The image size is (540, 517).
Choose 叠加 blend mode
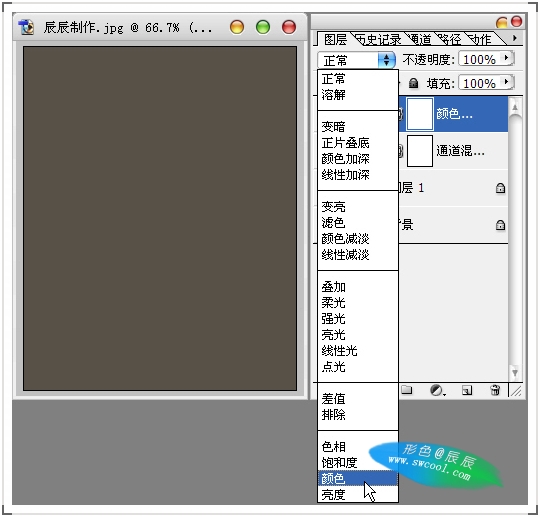pyautogui.click(x=357, y=287)
